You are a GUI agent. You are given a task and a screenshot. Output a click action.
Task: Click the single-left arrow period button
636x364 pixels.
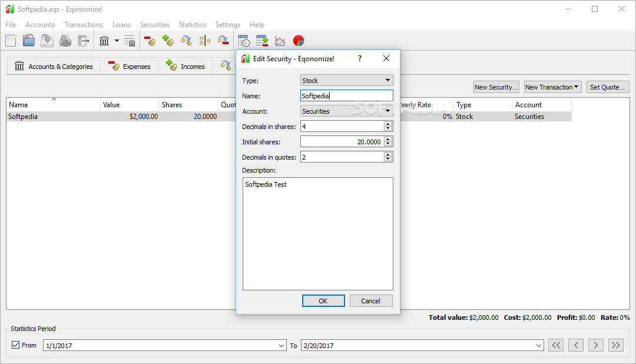pyautogui.click(x=576, y=345)
